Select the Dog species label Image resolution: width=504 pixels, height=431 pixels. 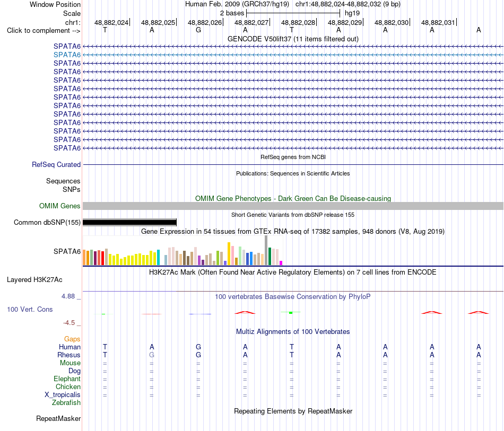click(74, 371)
